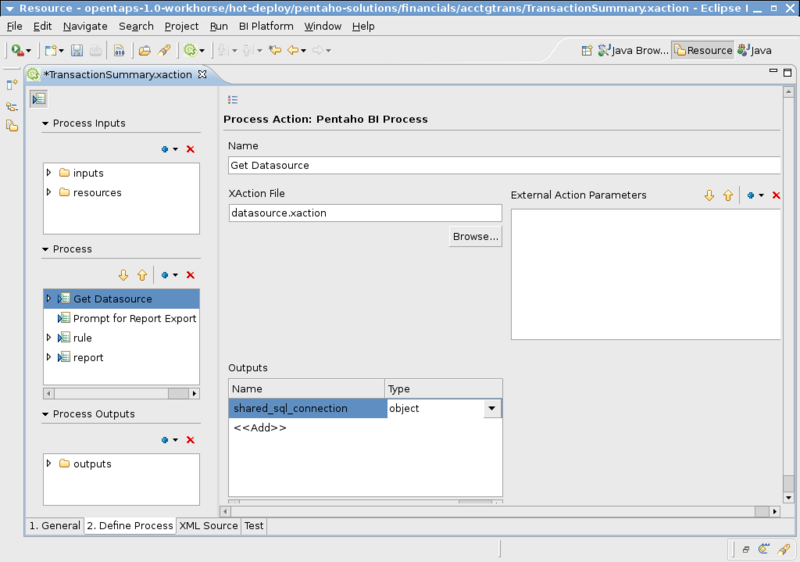This screenshot has height=562, width=800.
Task: Expand the inputs folder
Action: click(49, 173)
